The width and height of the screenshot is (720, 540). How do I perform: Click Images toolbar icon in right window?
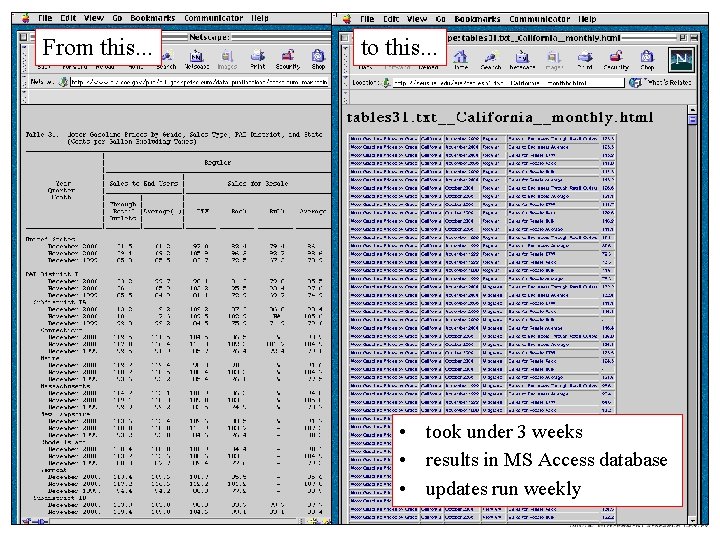click(x=554, y=59)
